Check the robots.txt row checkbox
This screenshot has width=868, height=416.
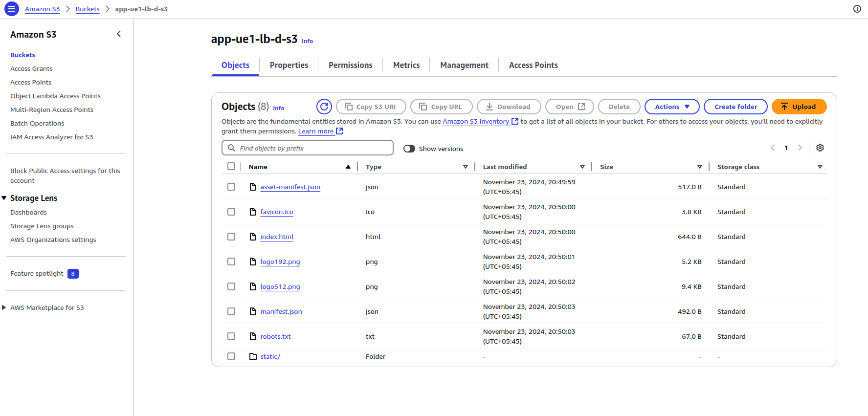point(231,336)
